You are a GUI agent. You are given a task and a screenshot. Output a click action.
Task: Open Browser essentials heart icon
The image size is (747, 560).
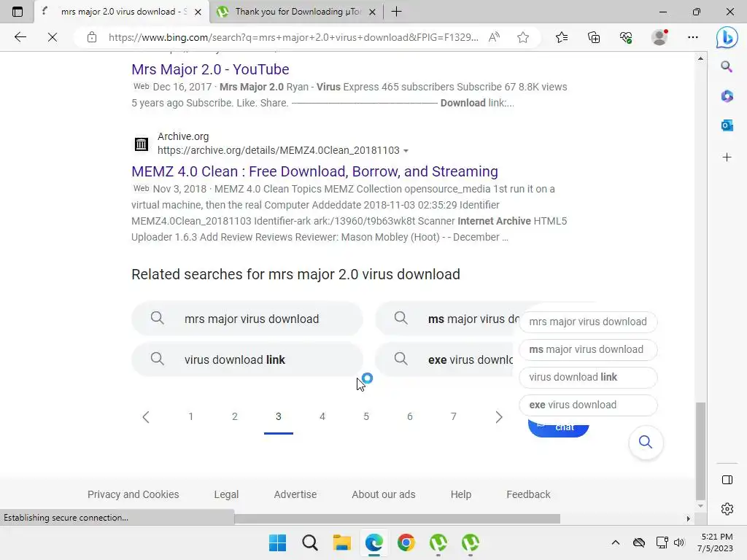click(626, 37)
